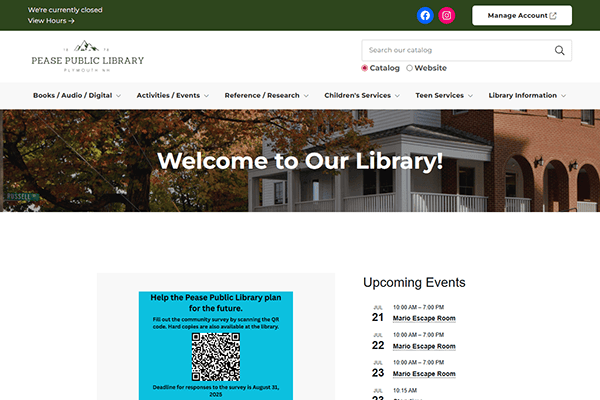Open the Library Information menu

pyautogui.click(x=523, y=95)
